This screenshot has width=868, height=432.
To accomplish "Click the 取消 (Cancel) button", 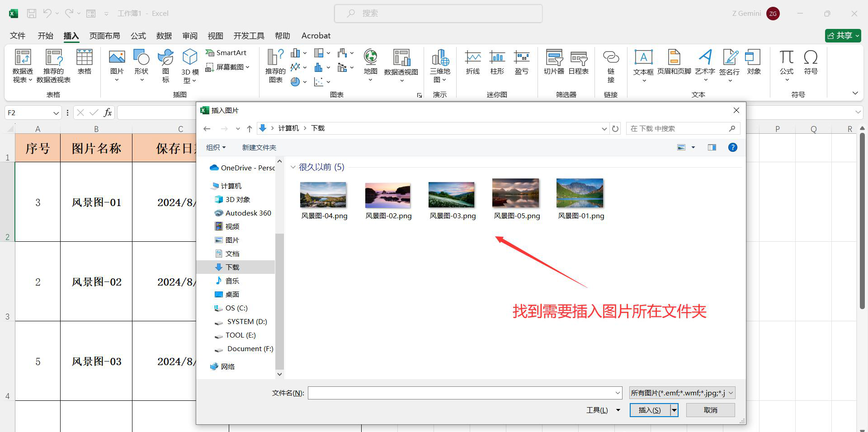I will point(711,410).
